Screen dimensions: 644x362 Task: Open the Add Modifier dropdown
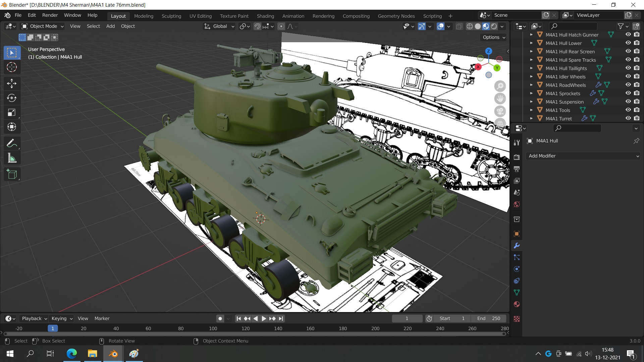(583, 156)
